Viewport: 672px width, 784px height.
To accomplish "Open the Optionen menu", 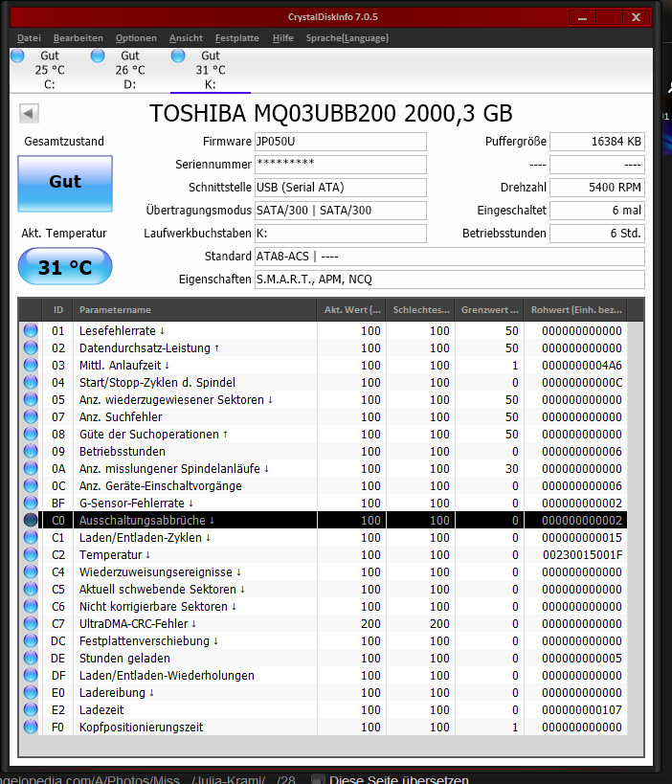I will [136, 38].
